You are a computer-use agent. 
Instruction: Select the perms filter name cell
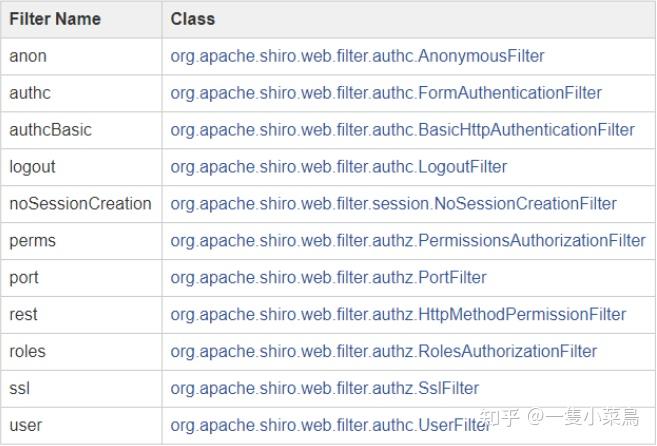coord(32,241)
